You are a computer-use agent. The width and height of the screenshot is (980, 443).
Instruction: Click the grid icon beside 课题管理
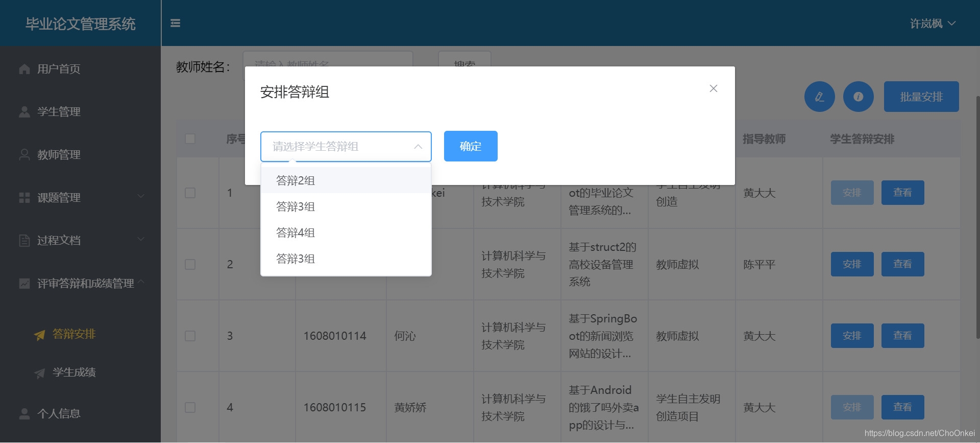tap(24, 198)
